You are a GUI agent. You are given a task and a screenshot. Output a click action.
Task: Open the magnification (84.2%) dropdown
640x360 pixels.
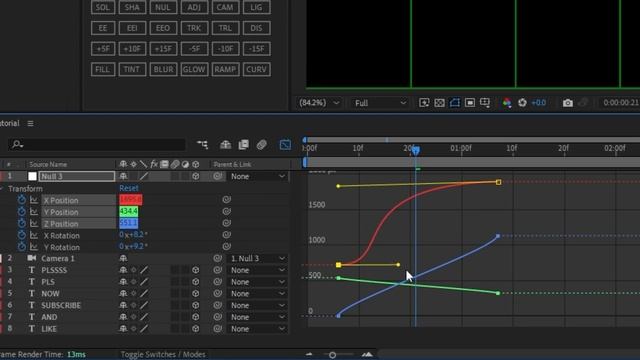point(319,103)
